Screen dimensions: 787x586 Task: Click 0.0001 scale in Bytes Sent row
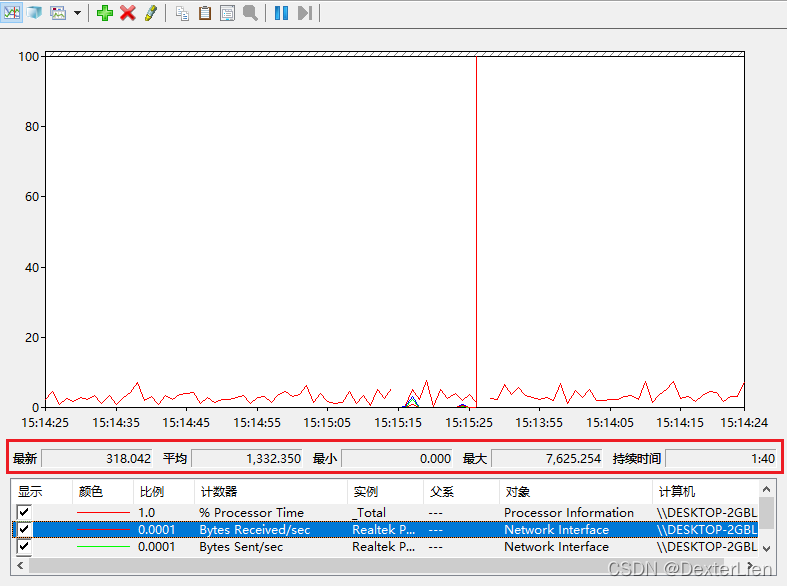(157, 546)
